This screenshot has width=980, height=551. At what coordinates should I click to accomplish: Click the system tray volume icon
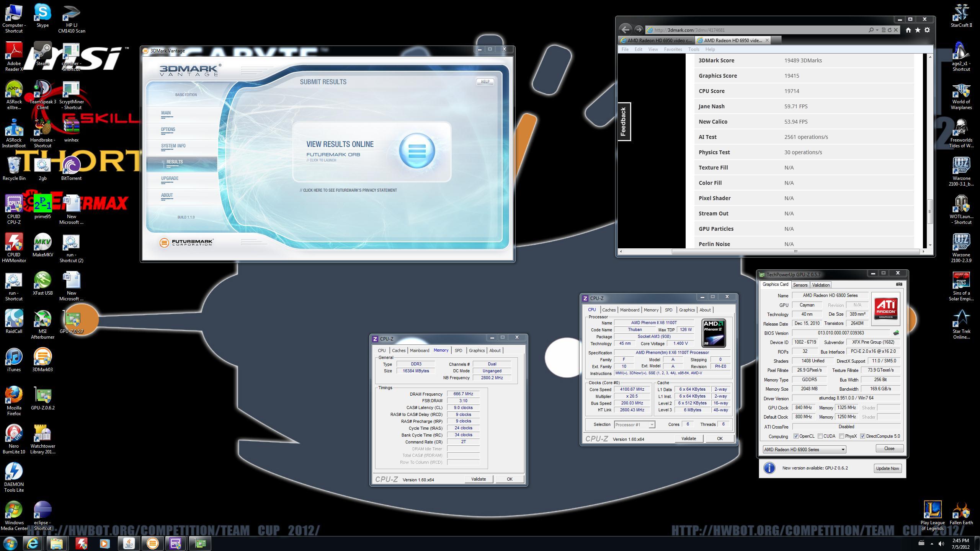pos(941,543)
